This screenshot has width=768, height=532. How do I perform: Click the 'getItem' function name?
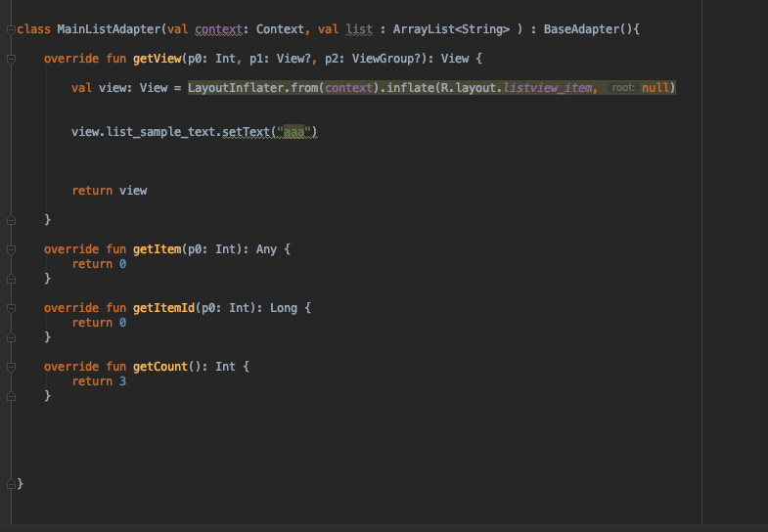(x=157, y=249)
